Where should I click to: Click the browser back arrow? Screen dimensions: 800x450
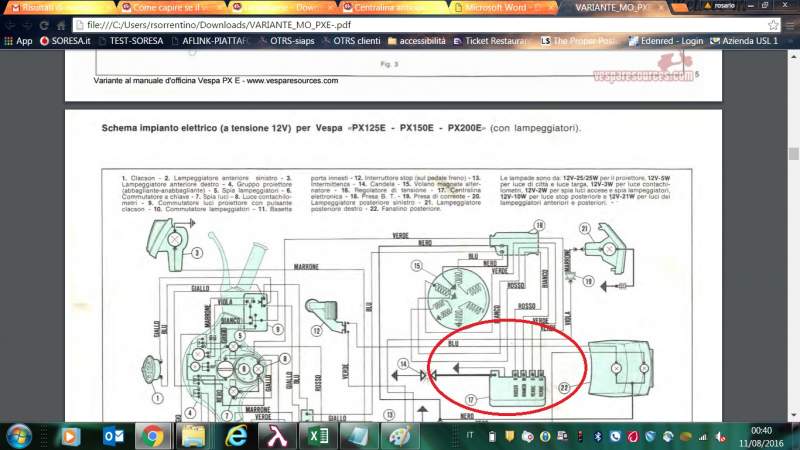coord(10,25)
